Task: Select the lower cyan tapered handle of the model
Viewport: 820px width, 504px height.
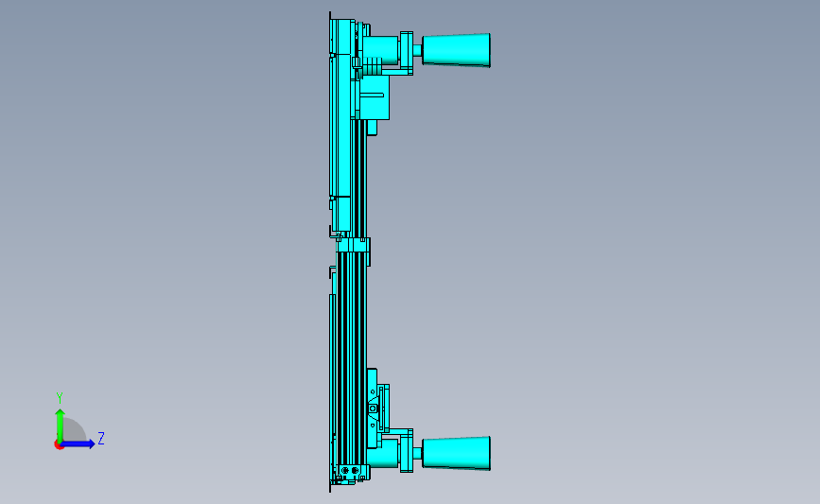Action: pos(456,453)
